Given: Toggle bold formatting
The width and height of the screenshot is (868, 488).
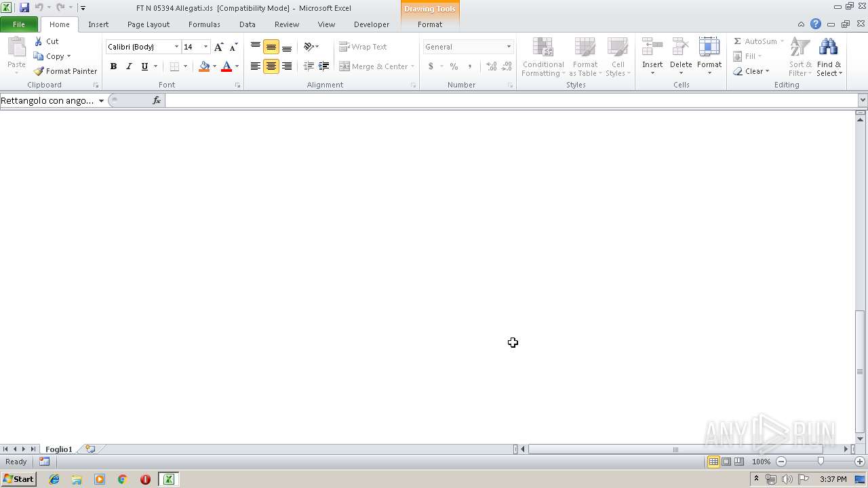Looking at the screenshot, I should click(x=113, y=66).
